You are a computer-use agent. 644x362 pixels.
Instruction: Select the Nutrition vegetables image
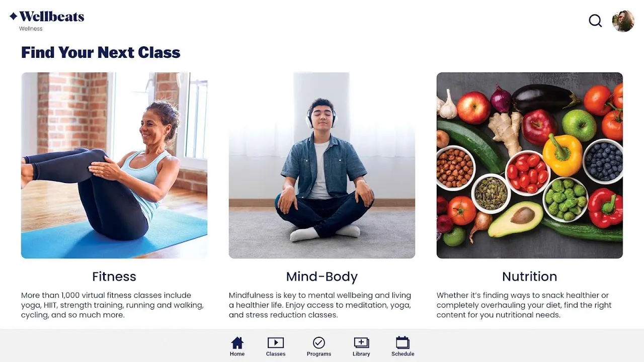[530, 165]
